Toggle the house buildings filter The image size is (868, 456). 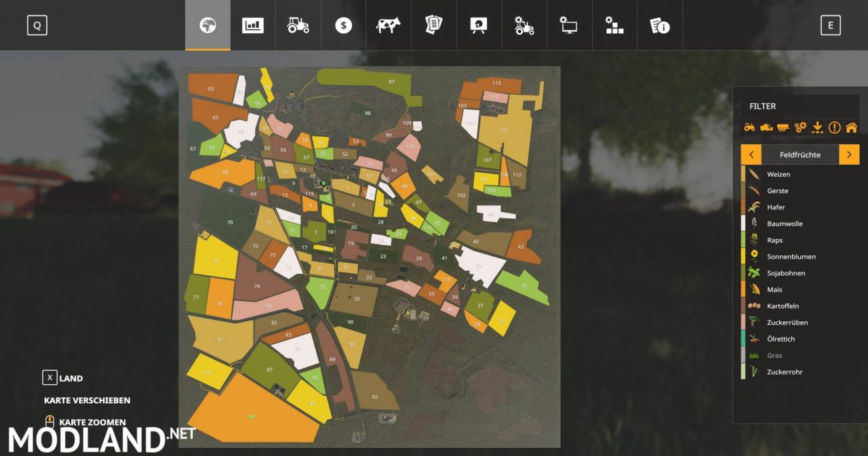click(x=851, y=127)
